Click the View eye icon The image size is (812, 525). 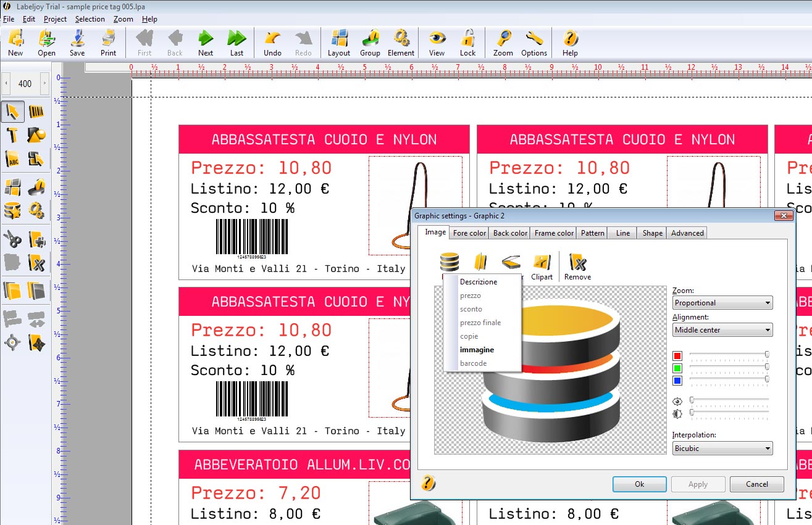coord(437,43)
